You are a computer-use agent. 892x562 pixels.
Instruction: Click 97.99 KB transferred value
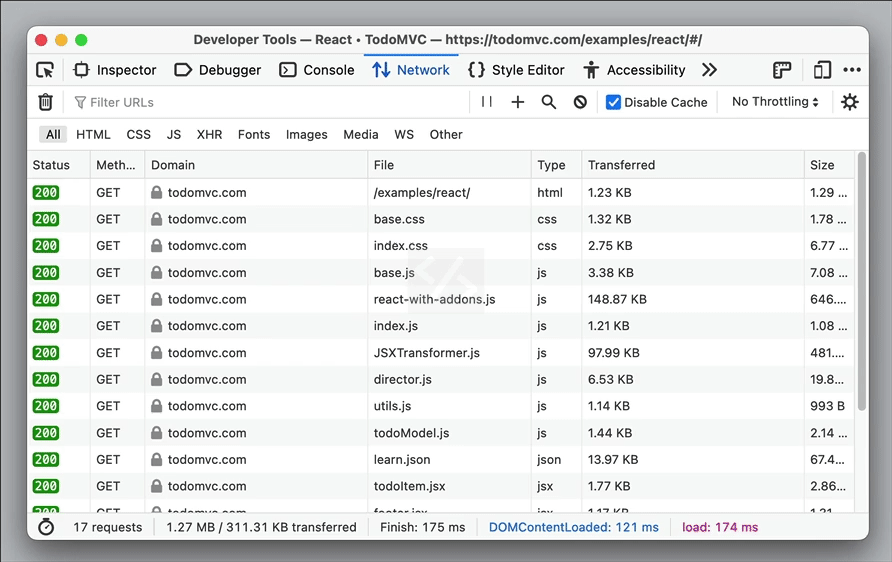coord(614,353)
